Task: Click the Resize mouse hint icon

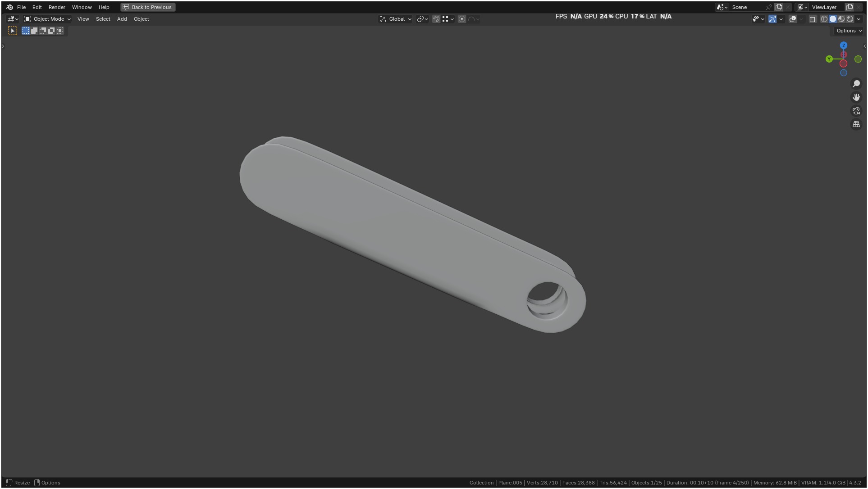Action: (9, 483)
